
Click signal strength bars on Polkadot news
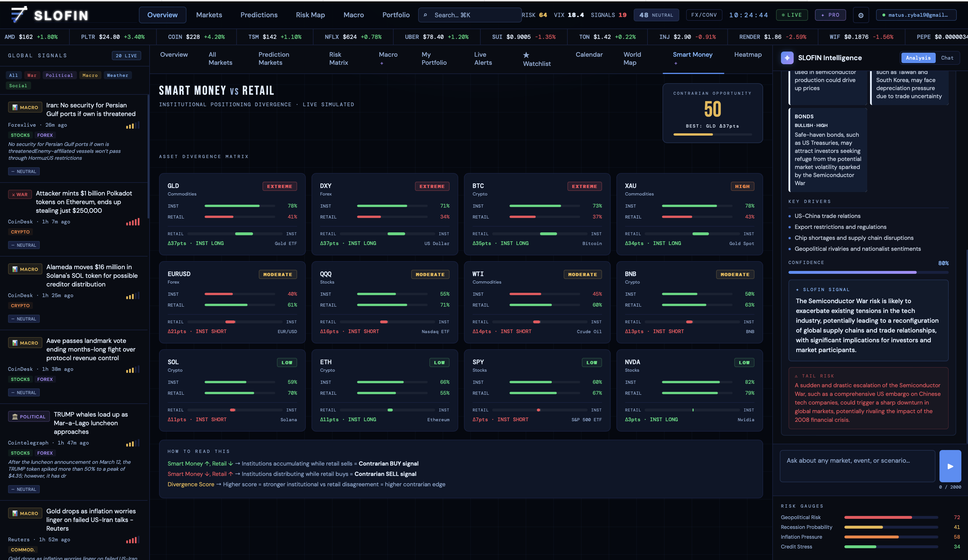(x=133, y=222)
